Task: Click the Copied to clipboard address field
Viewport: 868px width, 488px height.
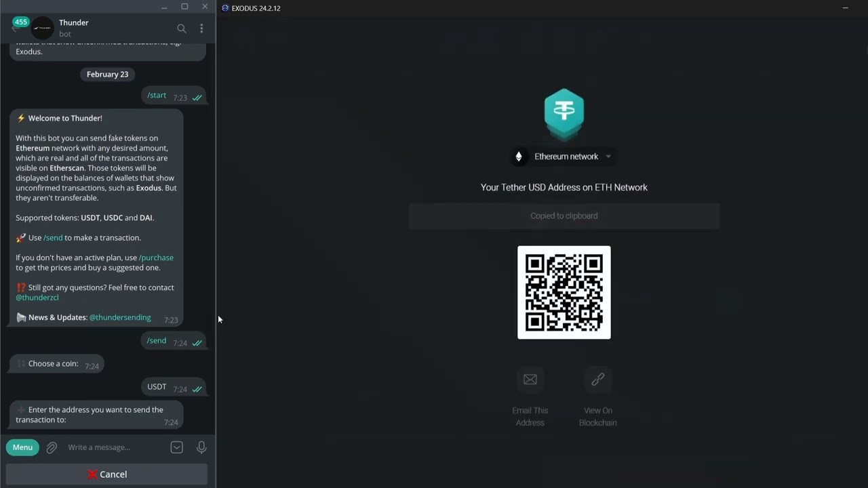Action: click(x=564, y=216)
